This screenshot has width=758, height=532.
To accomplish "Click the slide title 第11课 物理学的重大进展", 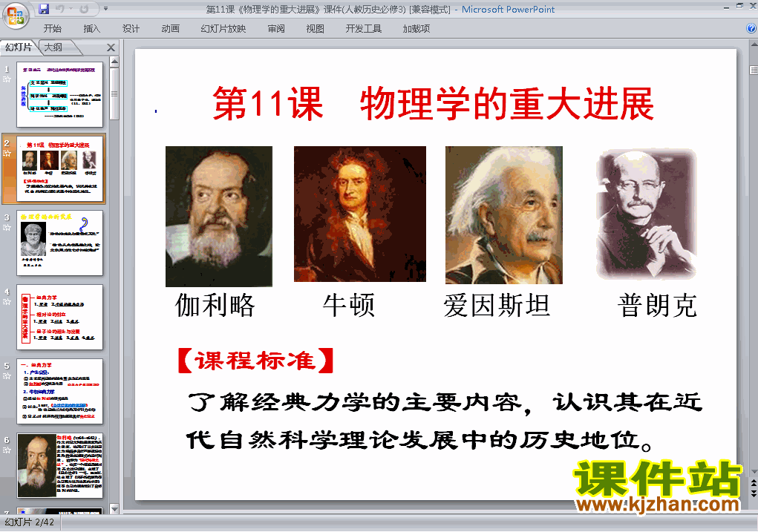I will pos(433,103).
